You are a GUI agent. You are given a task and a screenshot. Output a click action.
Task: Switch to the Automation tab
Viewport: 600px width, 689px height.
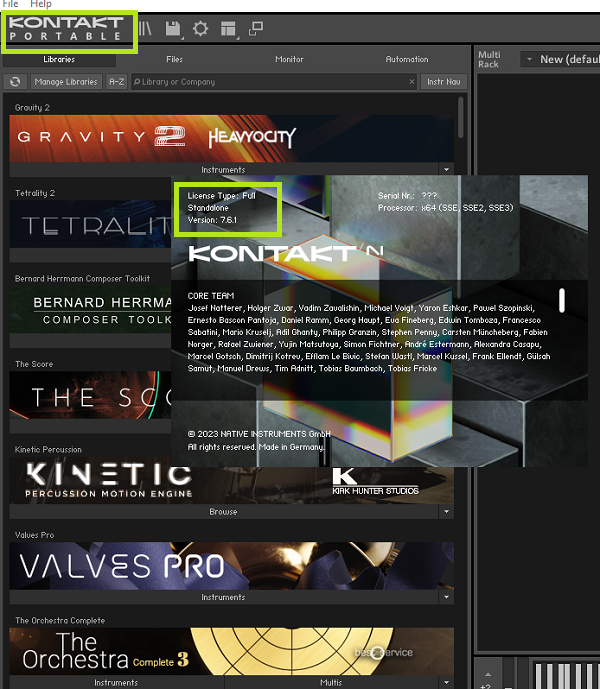tap(407, 59)
